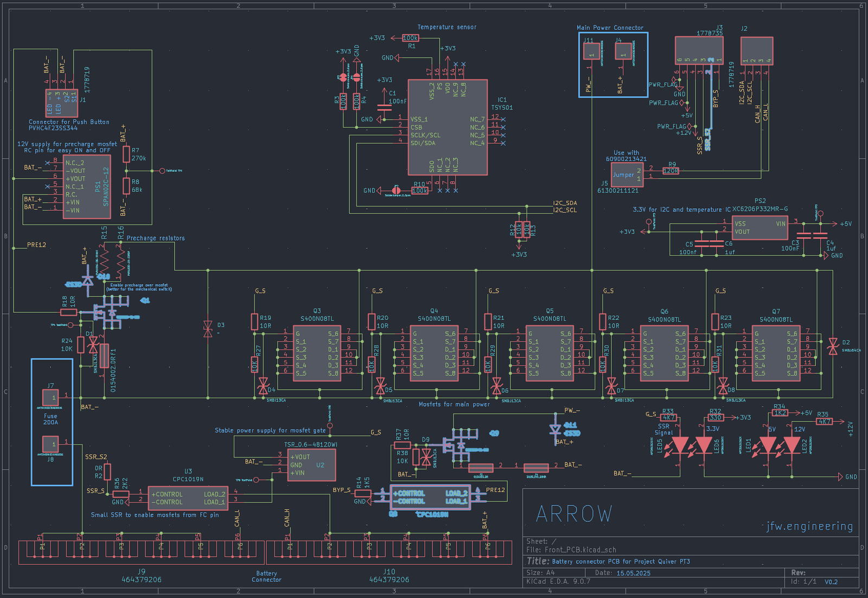Select the PS2 XC6206P332MR-G regulator symbol
This screenshot has height=598, width=868.
coord(760,227)
